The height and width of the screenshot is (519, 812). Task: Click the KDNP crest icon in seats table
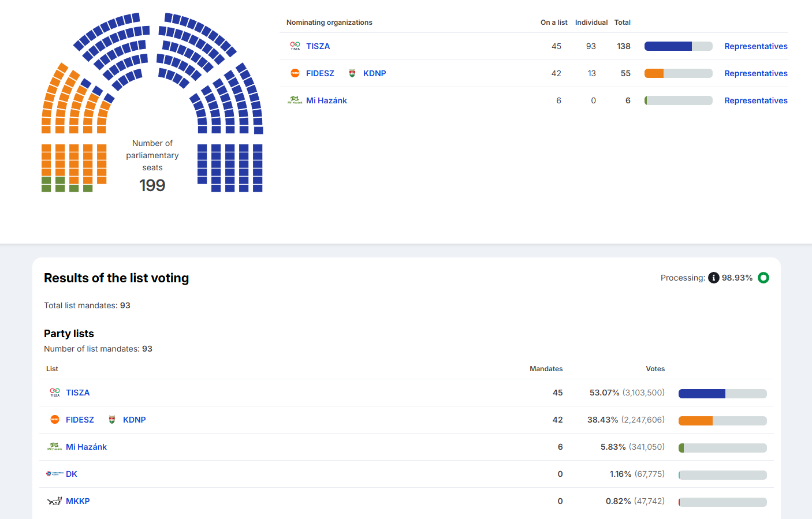pyautogui.click(x=352, y=73)
